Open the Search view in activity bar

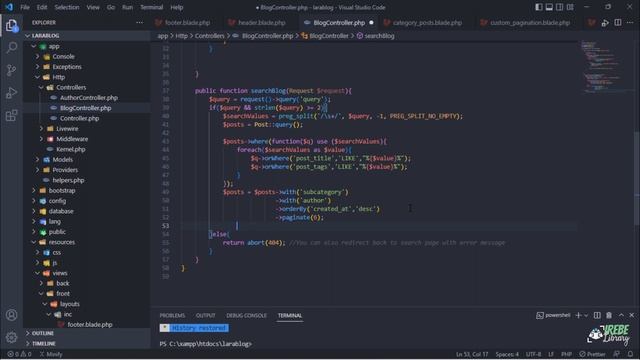[11, 48]
